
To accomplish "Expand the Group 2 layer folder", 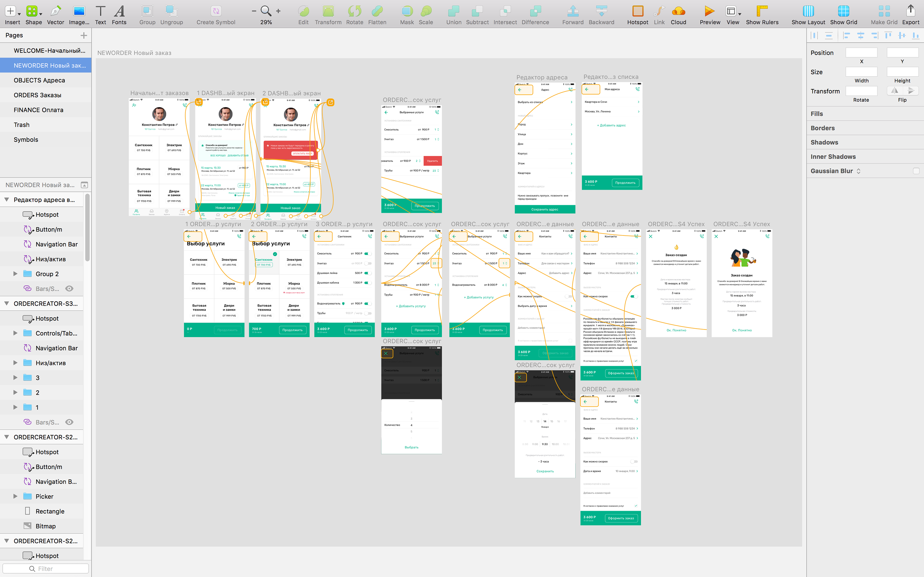I will (x=15, y=274).
